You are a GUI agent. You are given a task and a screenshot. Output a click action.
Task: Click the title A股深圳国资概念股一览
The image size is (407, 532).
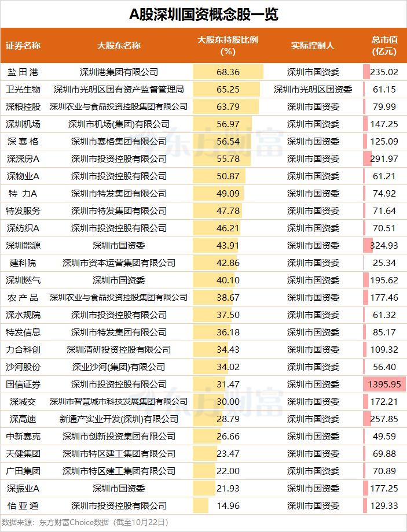[204, 14]
